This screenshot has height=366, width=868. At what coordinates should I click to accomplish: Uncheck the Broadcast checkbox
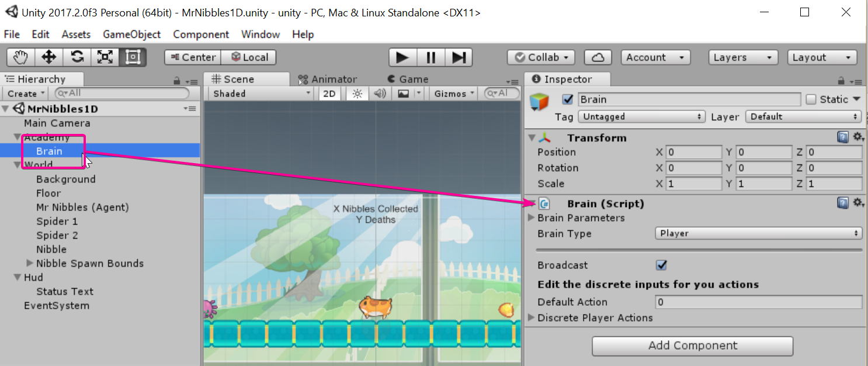pyautogui.click(x=661, y=265)
